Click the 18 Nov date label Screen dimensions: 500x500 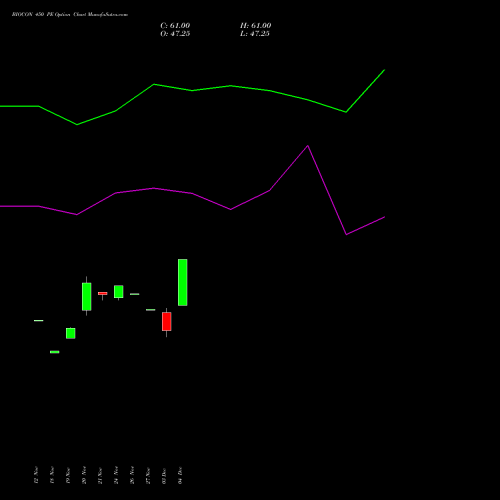52,475
